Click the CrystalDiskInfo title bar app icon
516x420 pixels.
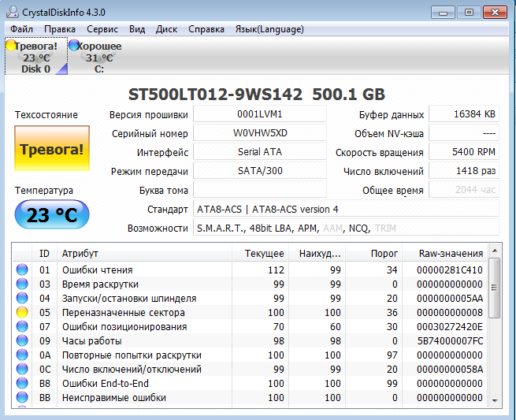pos(13,12)
